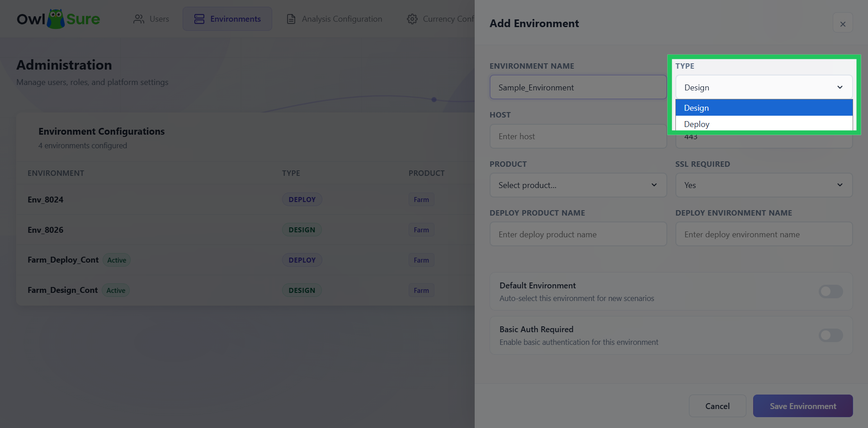Open the Currency Config tab
The width and height of the screenshot is (868, 428).
pyautogui.click(x=441, y=19)
